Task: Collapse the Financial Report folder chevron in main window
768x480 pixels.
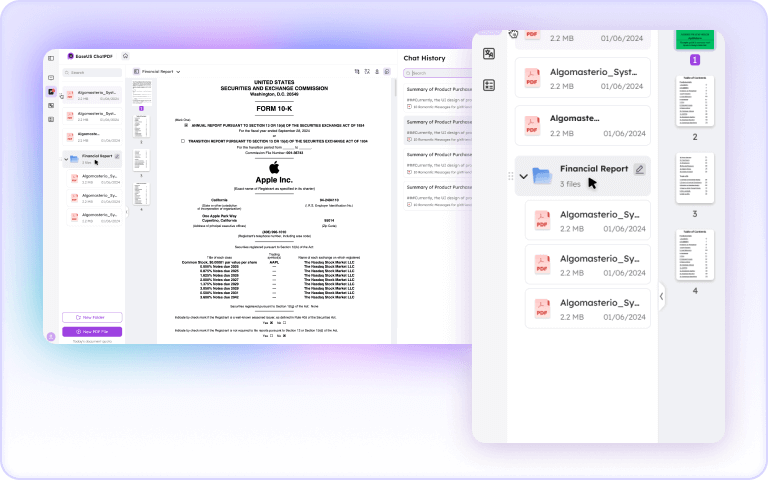Action: [x=66, y=159]
